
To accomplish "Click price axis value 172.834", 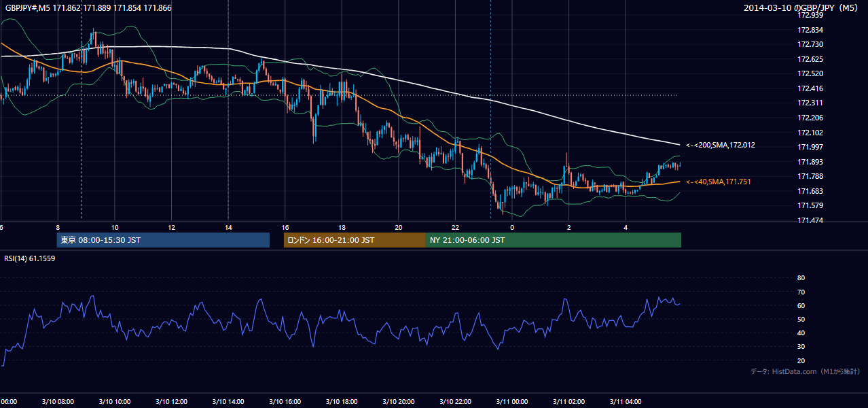I will (x=810, y=30).
